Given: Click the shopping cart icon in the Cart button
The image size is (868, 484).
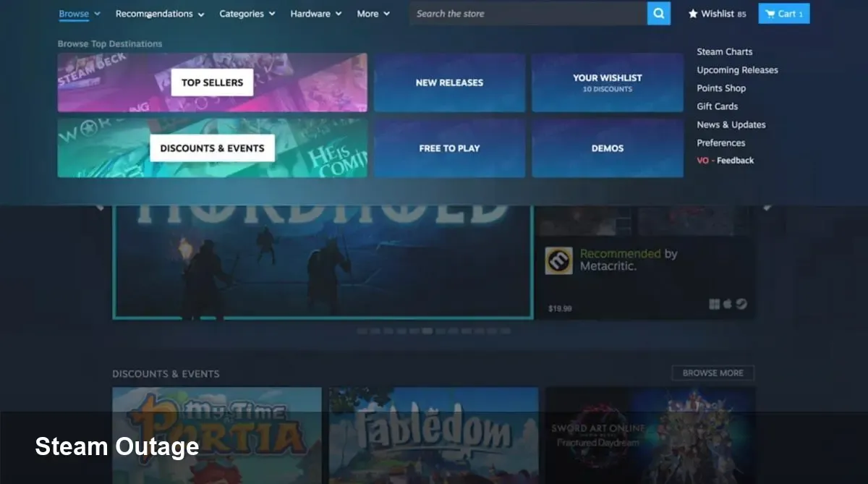Looking at the screenshot, I should coord(771,13).
